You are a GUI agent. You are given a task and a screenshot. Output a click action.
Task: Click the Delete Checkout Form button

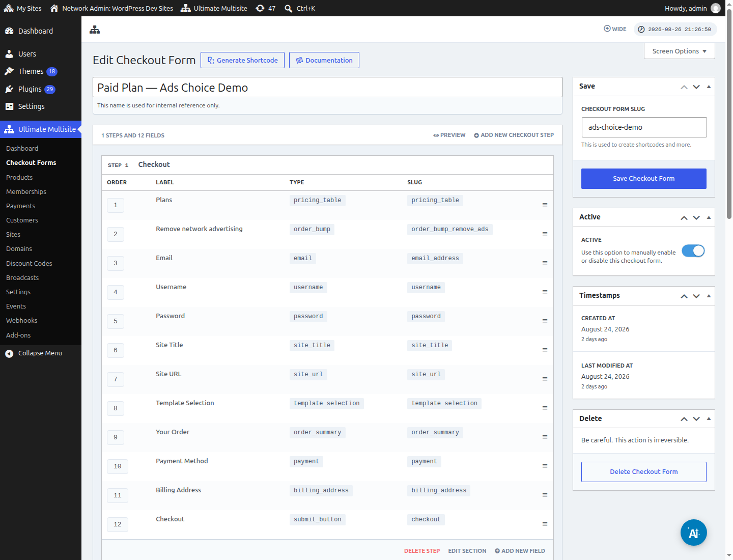click(644, 472)
